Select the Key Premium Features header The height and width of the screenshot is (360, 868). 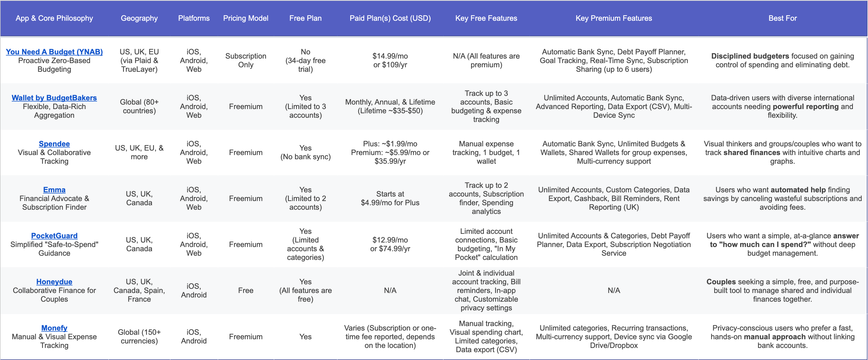(x=614, y=18)
